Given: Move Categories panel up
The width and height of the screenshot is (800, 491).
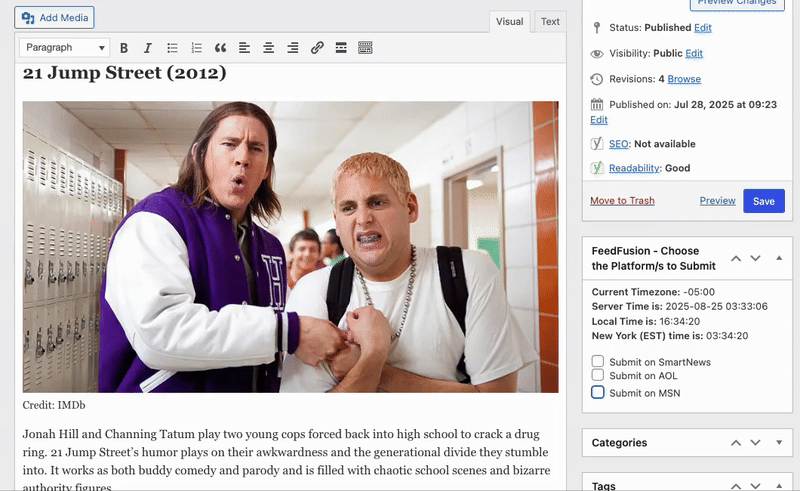Looking at the screenshot, I should (736, 443).
